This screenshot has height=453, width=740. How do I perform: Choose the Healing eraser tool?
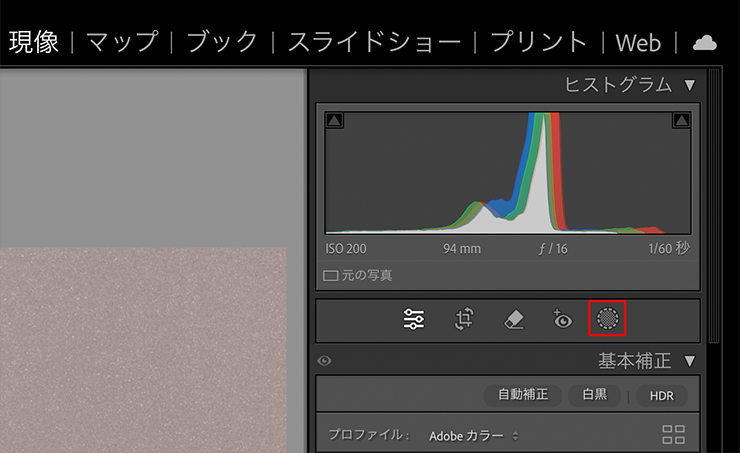[x=512, y=319]
